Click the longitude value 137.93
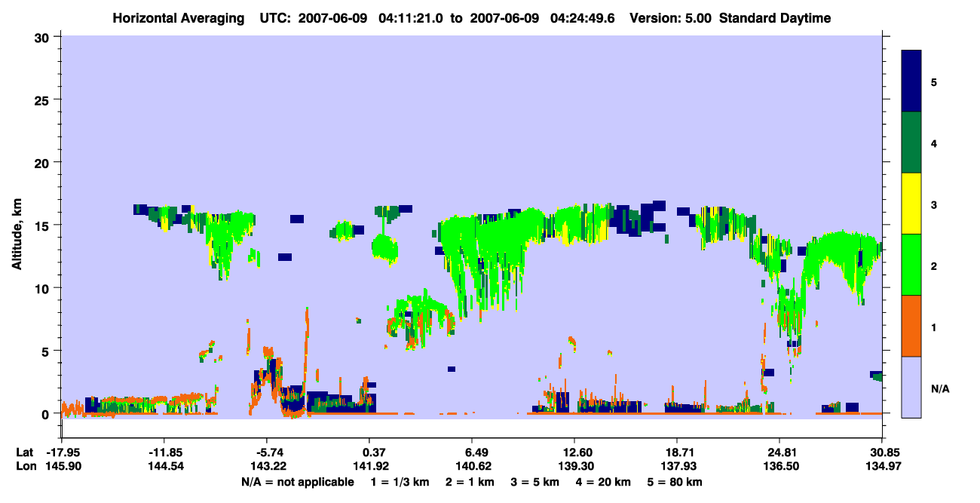980x503 pixels. pyautogui.click(x=677, y=466)
